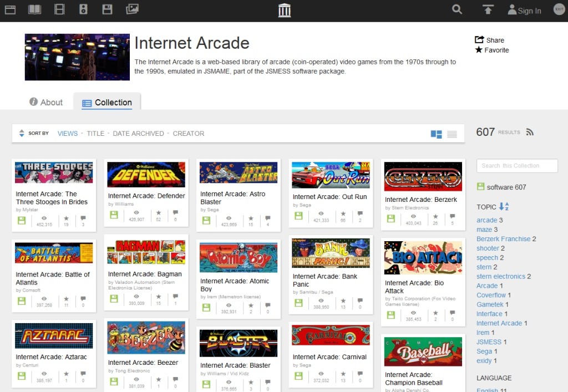Open the Web section icon in top bar
Image resolution: width=568 pixels, height=392 pixels.
pyautogui.click(x=10, y=9)
